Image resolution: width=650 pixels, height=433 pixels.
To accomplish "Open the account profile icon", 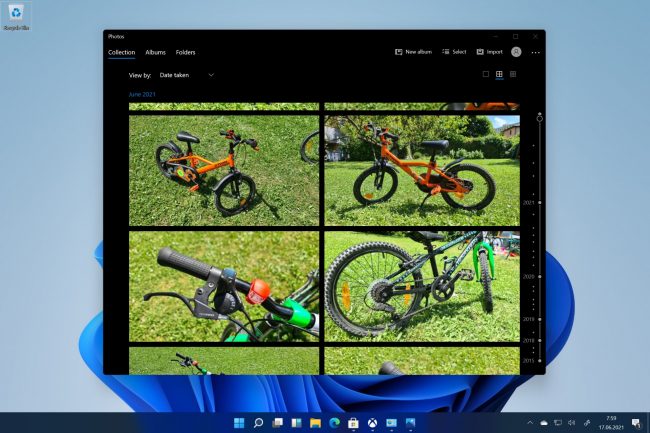I will click(516, 52).
